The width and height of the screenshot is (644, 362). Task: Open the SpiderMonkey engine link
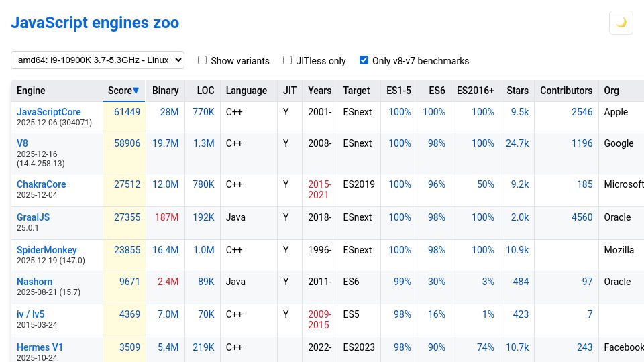46,250
